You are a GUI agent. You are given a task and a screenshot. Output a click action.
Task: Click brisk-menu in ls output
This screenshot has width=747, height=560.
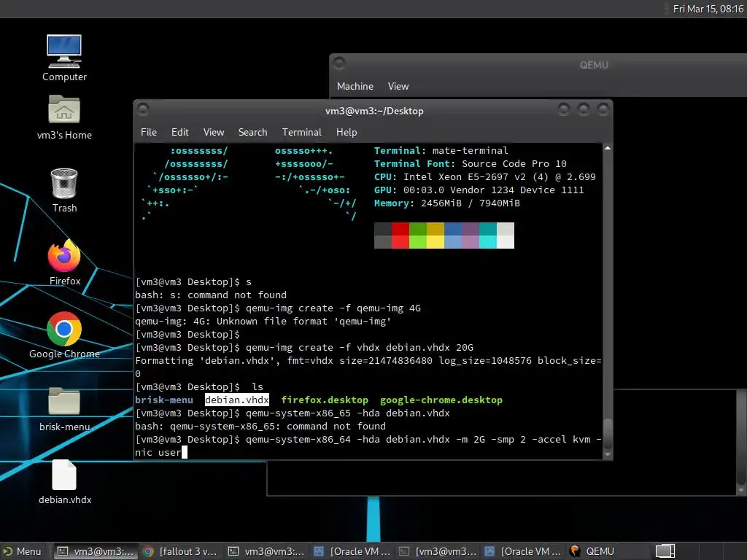point(164,400)
